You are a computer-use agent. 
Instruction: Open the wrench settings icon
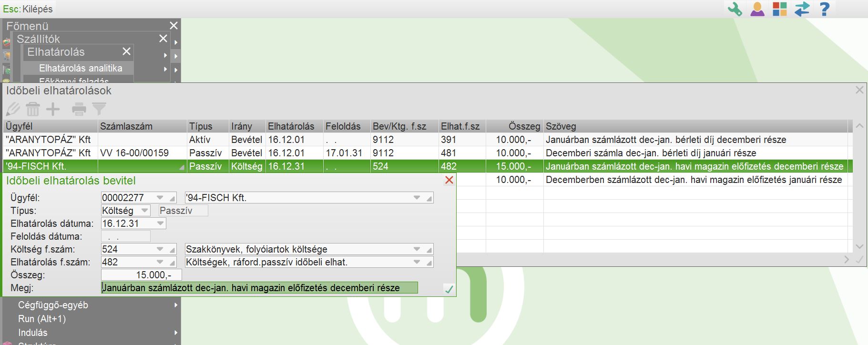pyautogui.click(x=735, y=9)
